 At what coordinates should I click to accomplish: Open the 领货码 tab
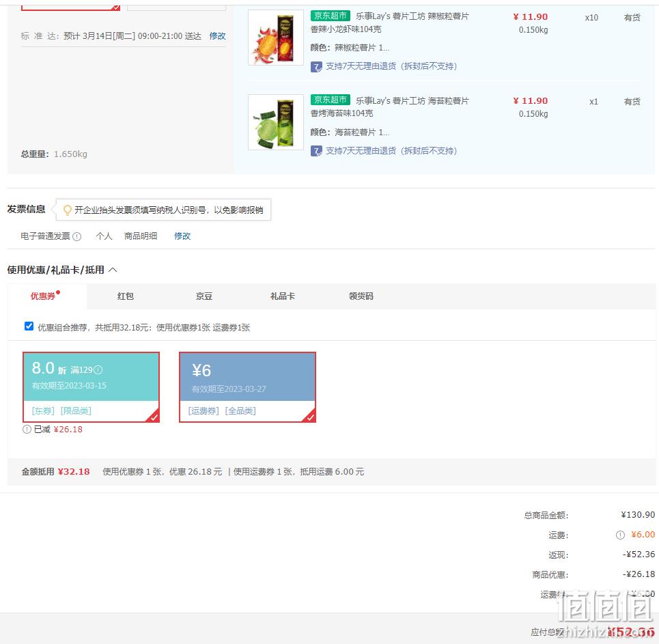361,296
